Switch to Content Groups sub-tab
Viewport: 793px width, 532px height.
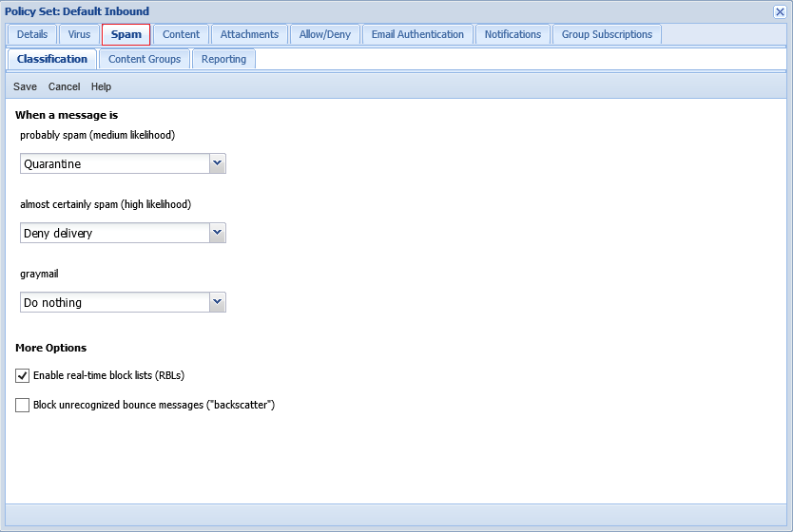(145, 59)
